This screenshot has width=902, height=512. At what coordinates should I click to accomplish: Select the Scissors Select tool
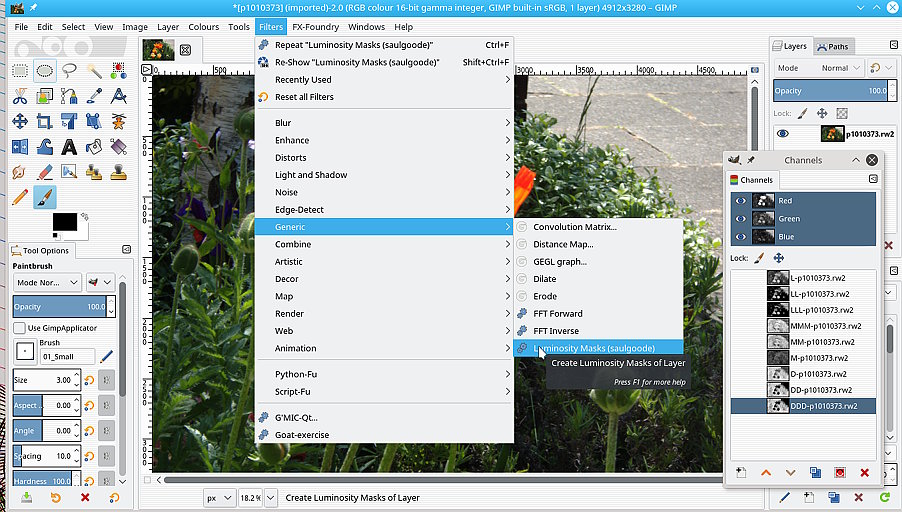[x=20, y=96]
